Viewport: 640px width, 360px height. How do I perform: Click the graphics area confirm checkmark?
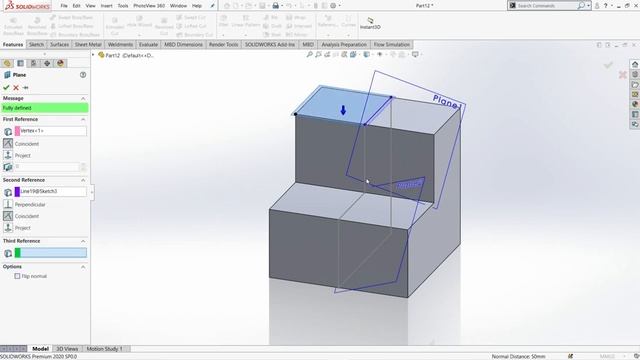tap(608, 65)
